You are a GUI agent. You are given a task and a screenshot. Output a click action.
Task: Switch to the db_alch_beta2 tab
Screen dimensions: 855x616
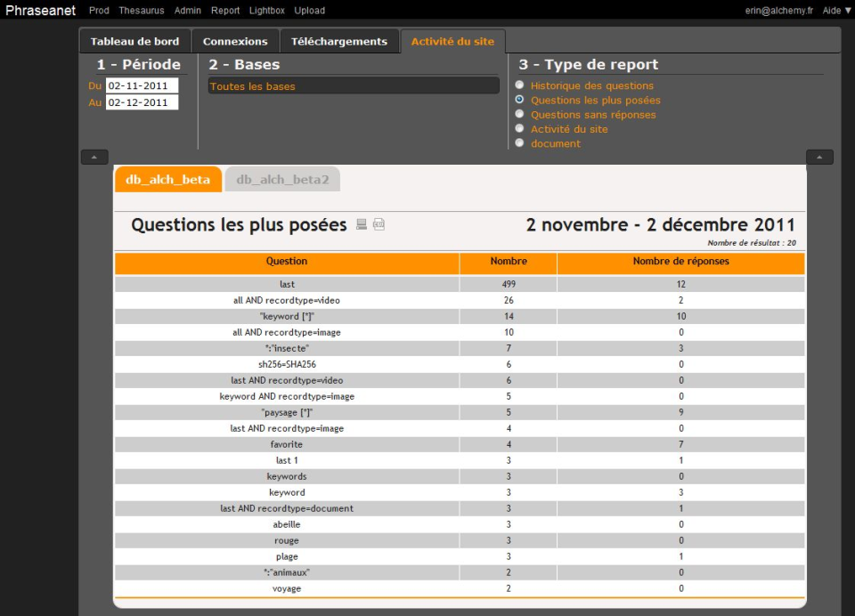(x=282, y=179)
